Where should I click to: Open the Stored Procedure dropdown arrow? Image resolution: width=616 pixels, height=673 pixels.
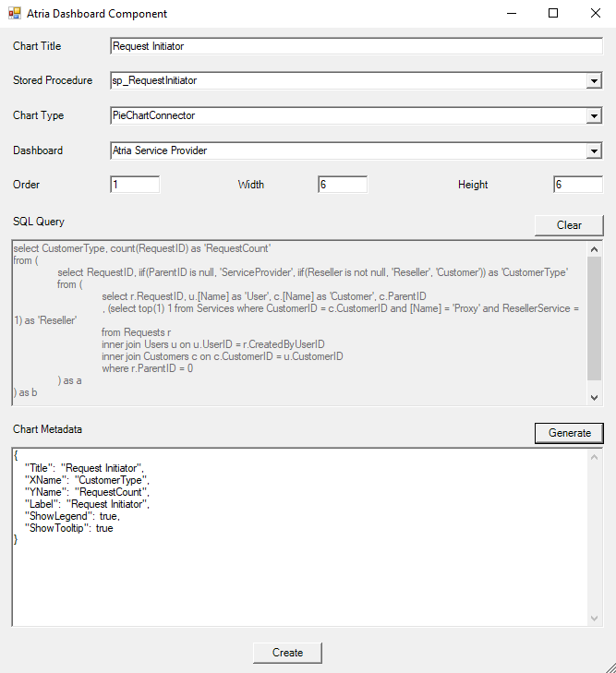(x=594, y=80)
